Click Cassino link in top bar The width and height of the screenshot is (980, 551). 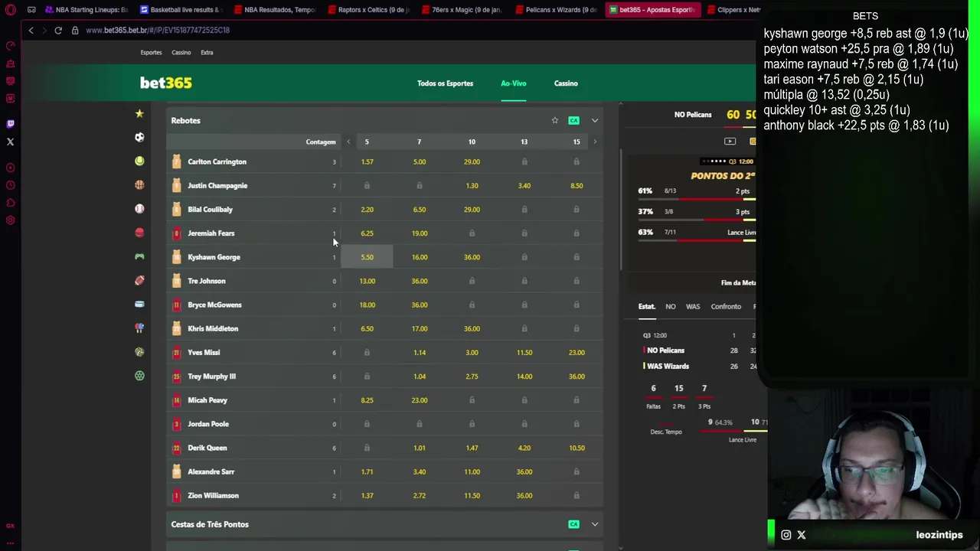(x=181, y=52)
